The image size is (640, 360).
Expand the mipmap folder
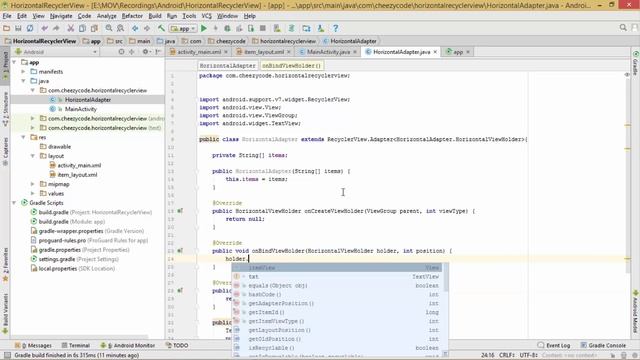(x=33, y=184)
